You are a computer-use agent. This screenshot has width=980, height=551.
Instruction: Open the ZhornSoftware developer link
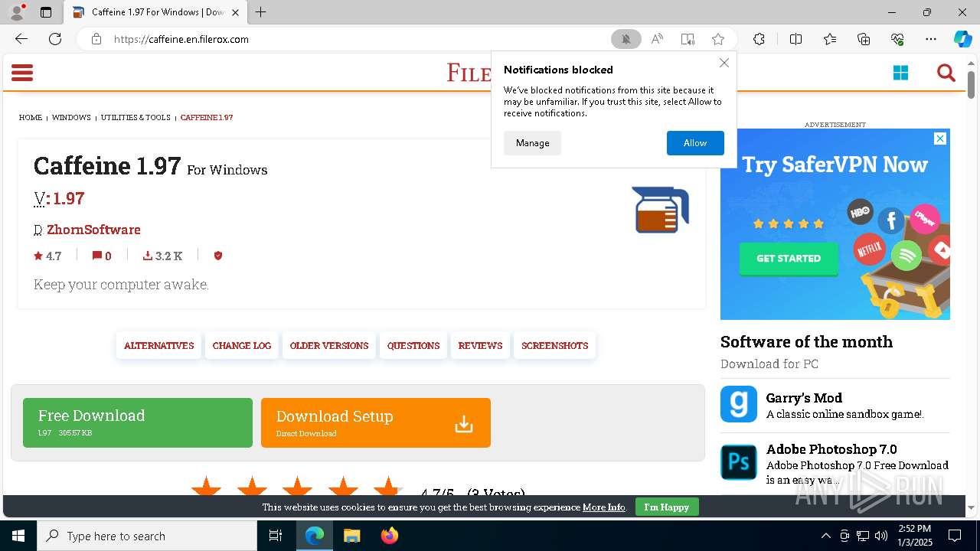[93, 230]
